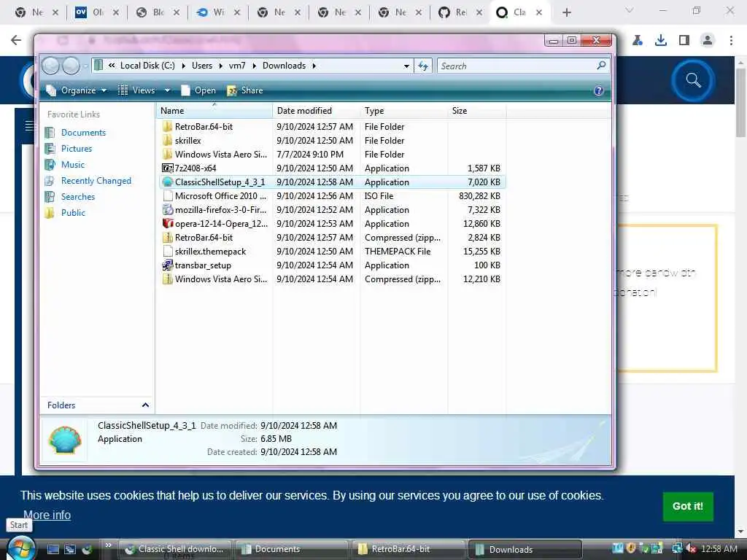Image resolution: width=747 pixels, height=560 pixels.
Task: Open the Windows Start orb
Action: (21, 548)
